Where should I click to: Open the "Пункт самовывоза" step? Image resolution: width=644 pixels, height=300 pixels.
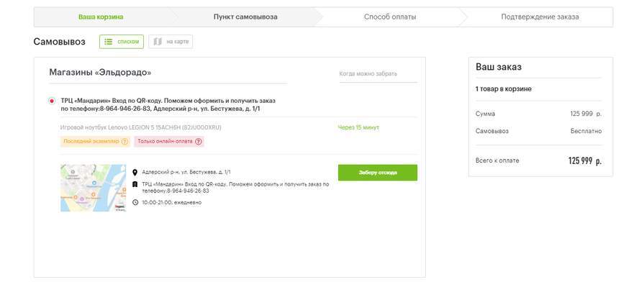pos(245,17)
